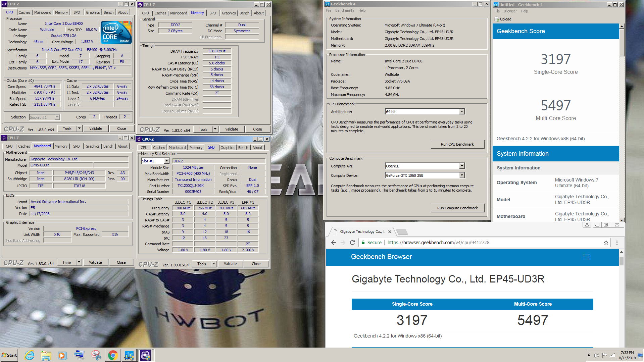This screenshot has width=644, height=362.
Task: Open Tools dropdown arrow in CPU-Z Mainboard window
Action: pyautogui.click(x=79, y=262)
